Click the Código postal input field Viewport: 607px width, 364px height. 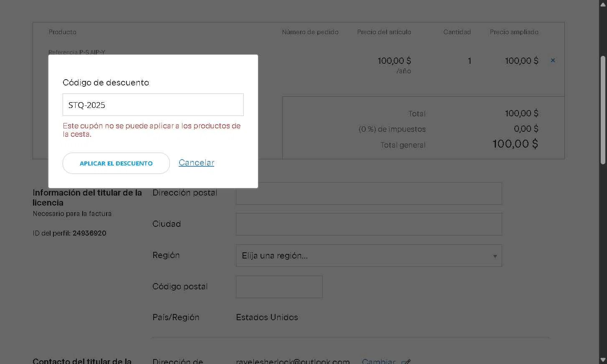pos(279,287)
